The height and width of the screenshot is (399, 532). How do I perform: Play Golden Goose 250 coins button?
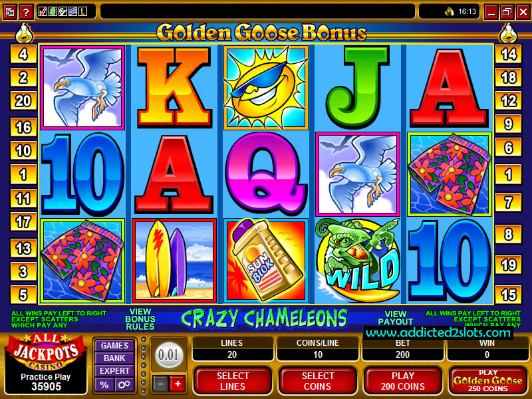point(488,380)
